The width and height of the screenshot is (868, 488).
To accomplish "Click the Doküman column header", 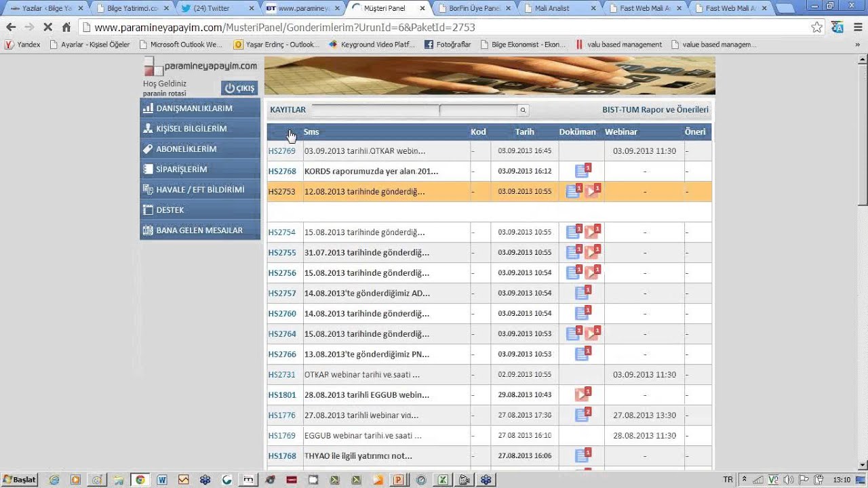I will [578, 132].
